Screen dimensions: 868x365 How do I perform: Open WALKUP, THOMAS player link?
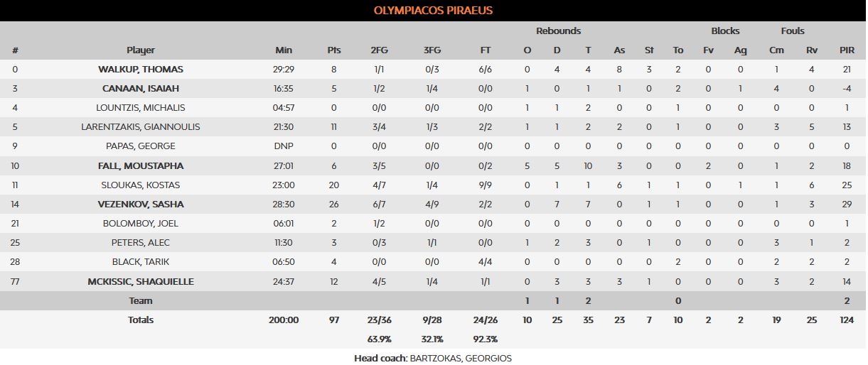pyautogui.click(x=141, y=70)
